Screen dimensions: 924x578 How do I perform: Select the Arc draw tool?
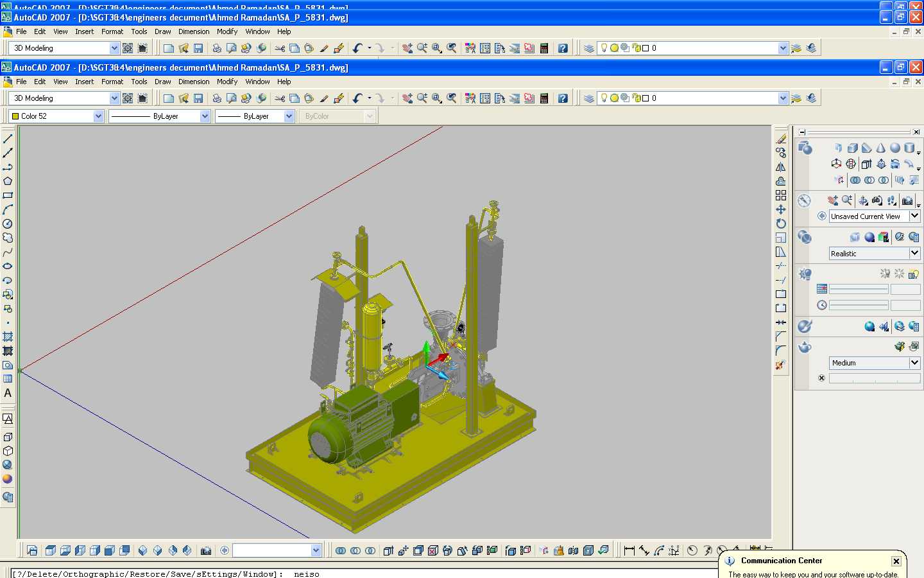(8, 209)
